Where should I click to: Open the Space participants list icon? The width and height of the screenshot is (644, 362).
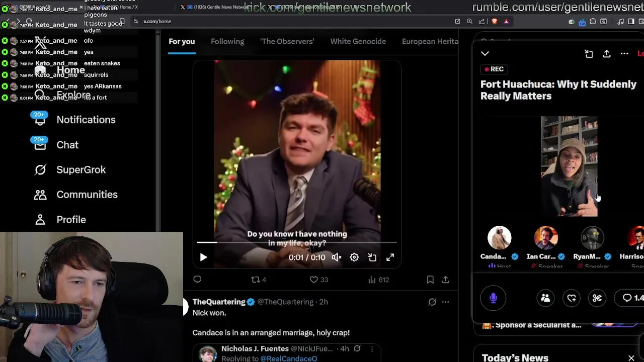point(545,298)
